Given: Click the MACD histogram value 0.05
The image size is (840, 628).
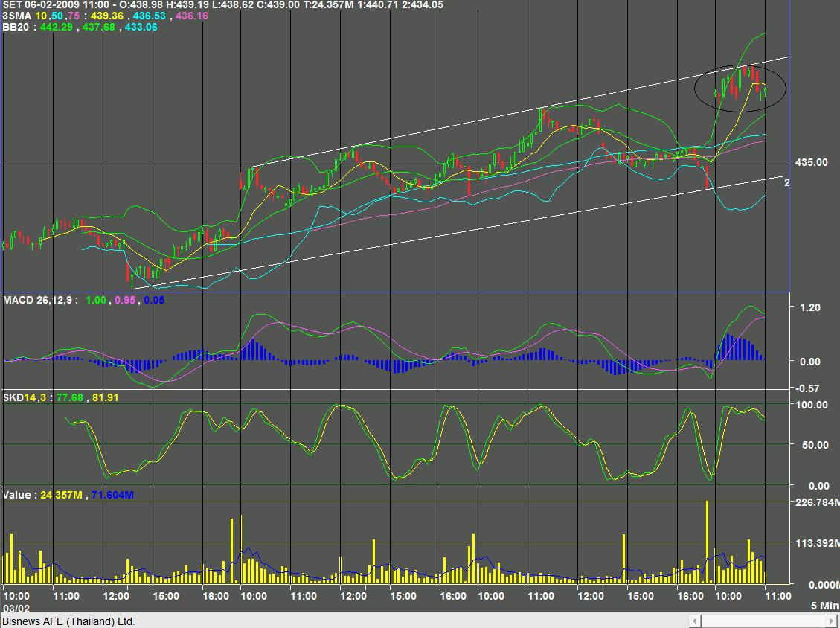Looking at the screenshot, I should point(154,300).
